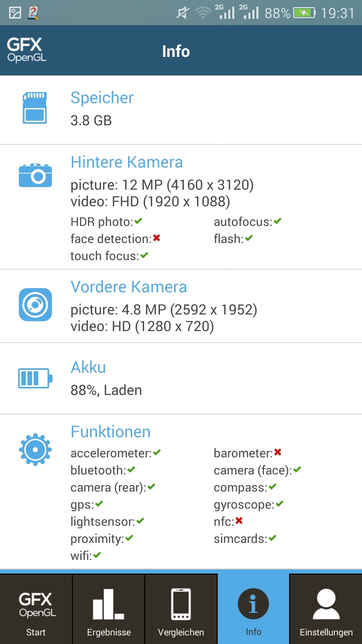Tap the Speicher heading
The image size is (362, 644).
coord(102,98)
